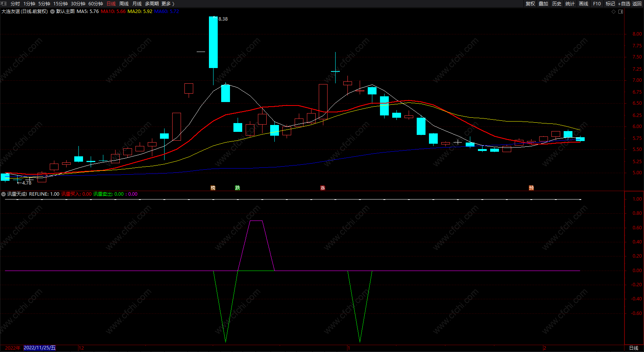
Task: Click the collapse icon at top-left corner
Action: (x=3, y=3)
